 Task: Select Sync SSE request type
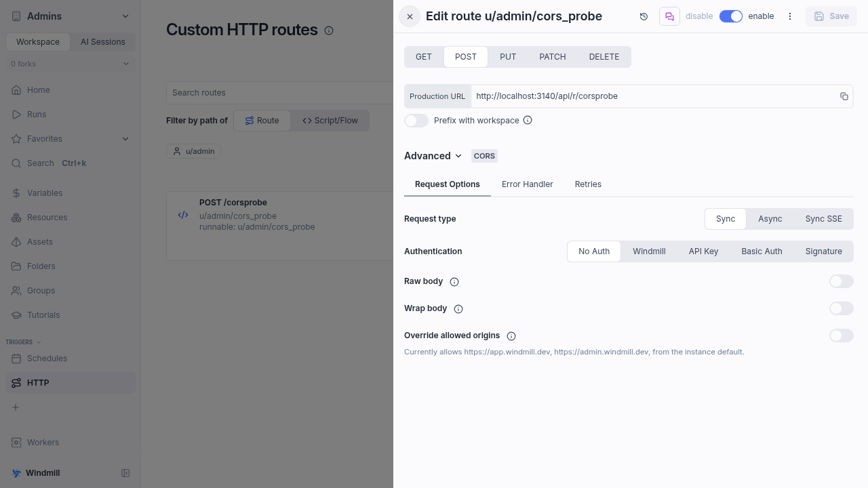click(824, 219)
